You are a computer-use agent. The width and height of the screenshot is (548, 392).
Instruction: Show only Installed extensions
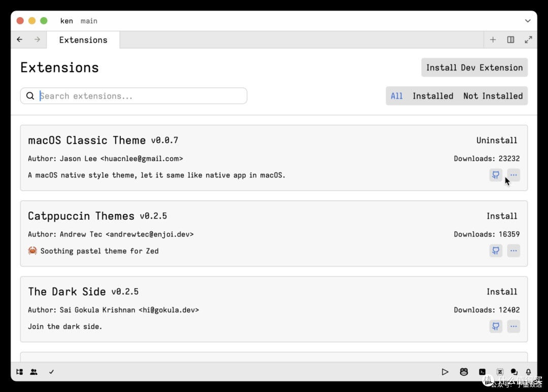(x=433, y=96)
